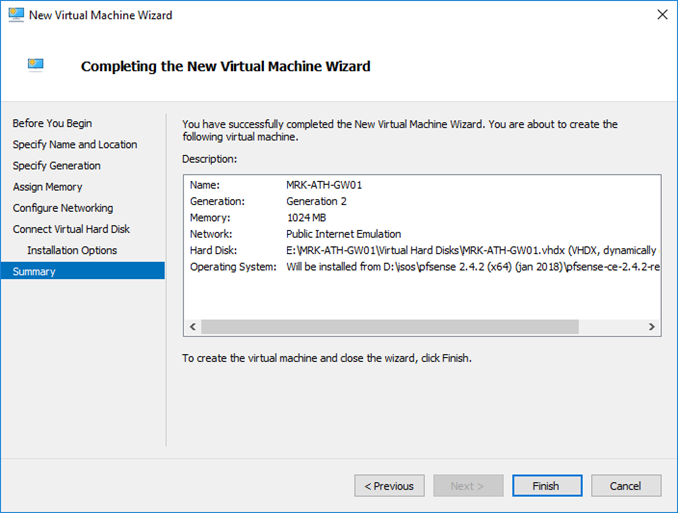Close the wizard window with X
The height and width of the screenshot is (513, 678).
[x=662, y=15]
